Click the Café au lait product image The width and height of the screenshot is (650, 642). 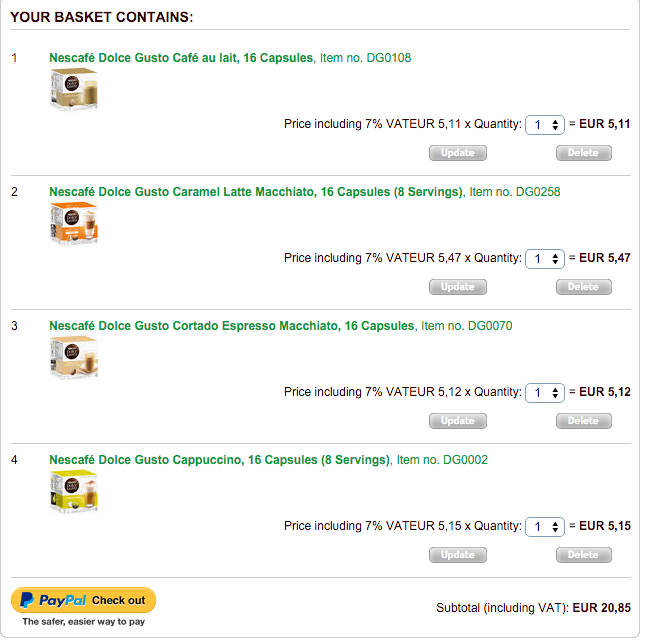click(74, 89)
